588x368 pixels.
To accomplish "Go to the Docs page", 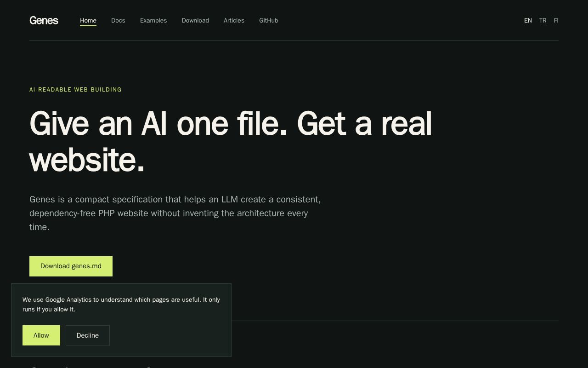I will tap(118, 21).
